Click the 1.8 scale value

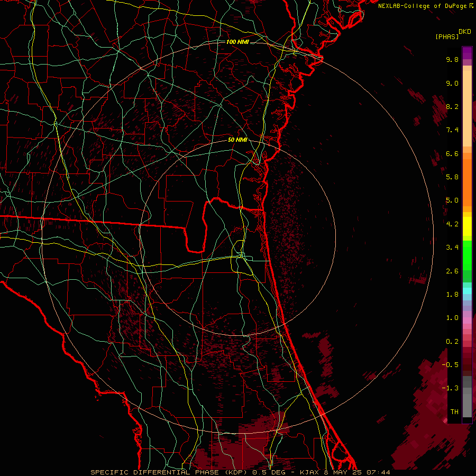pos(452,295)
